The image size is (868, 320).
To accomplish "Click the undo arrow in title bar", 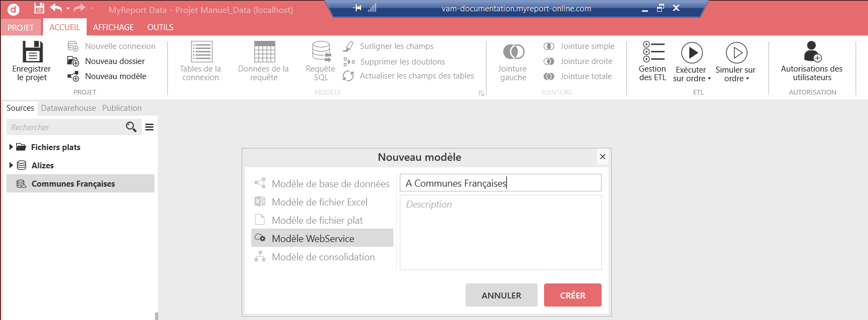I will 56,8.
